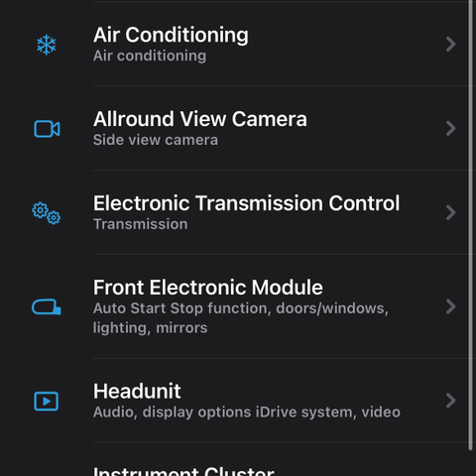Open the Air Conditioning title
The width and height of the screenshot is (476, 476).
pos(171,35)
